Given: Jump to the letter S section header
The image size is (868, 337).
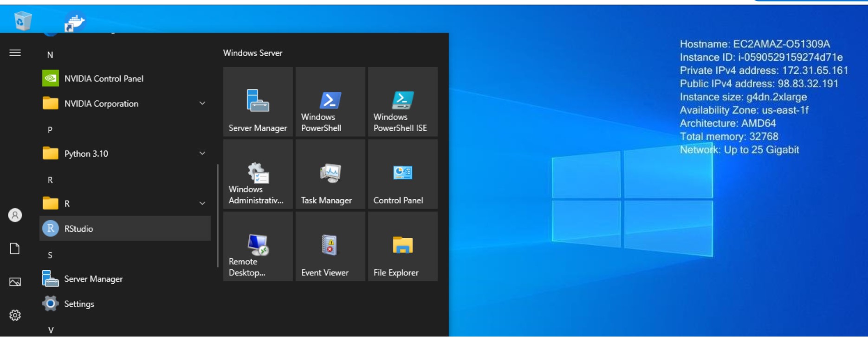Looking at the screenshot, I should (x=50, y=255).
